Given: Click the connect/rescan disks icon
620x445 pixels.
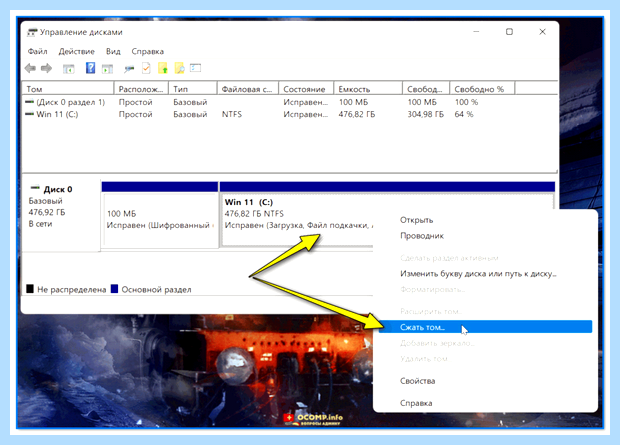Looking at the screenshot, I should click(129, 69).
